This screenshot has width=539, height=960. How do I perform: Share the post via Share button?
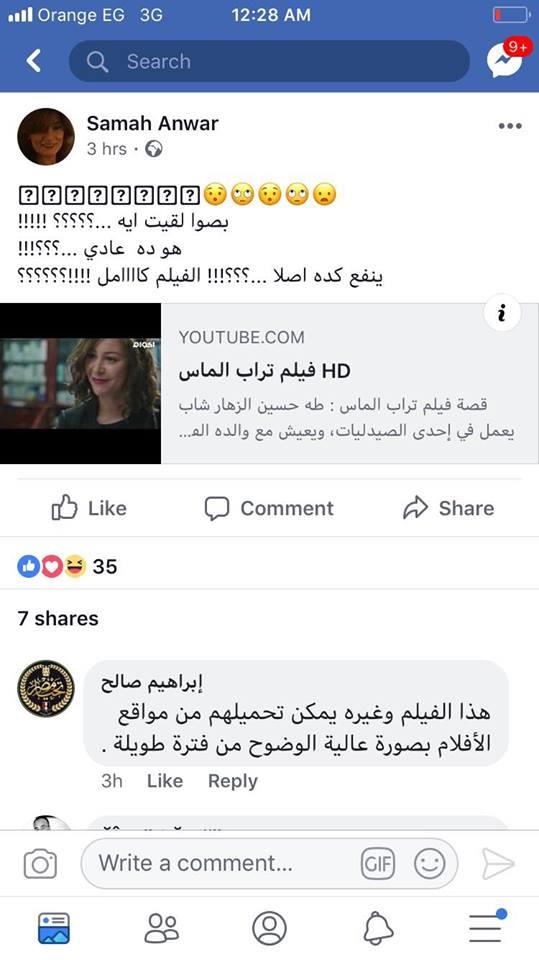click(448, 508)
